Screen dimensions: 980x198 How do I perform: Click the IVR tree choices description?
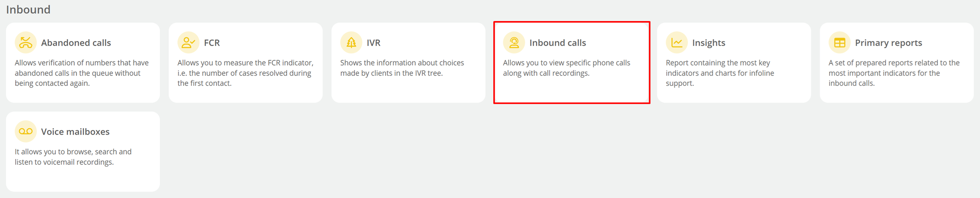tap(402, 68)
